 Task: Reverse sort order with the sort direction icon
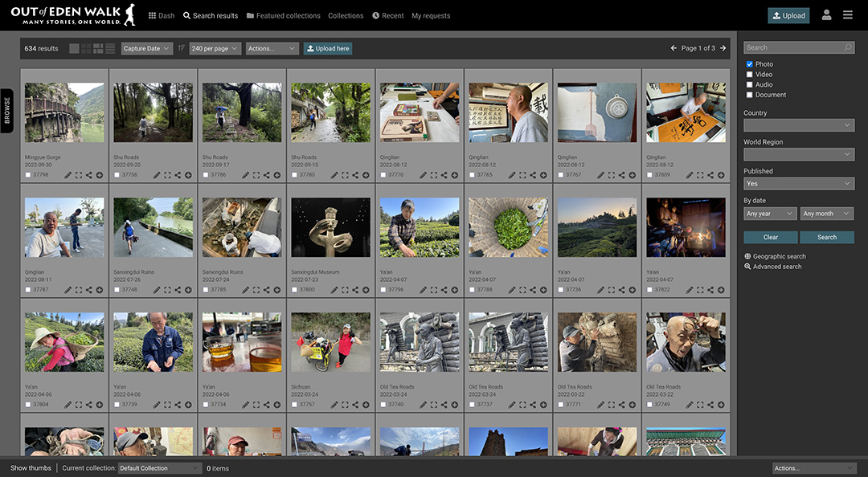(181, 48)
